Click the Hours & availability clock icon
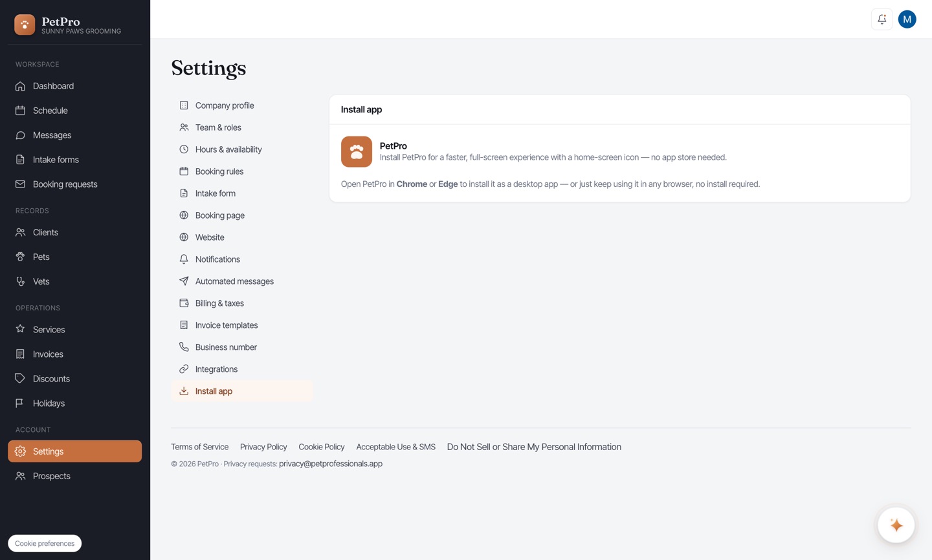932x560 pixels. 184,149
